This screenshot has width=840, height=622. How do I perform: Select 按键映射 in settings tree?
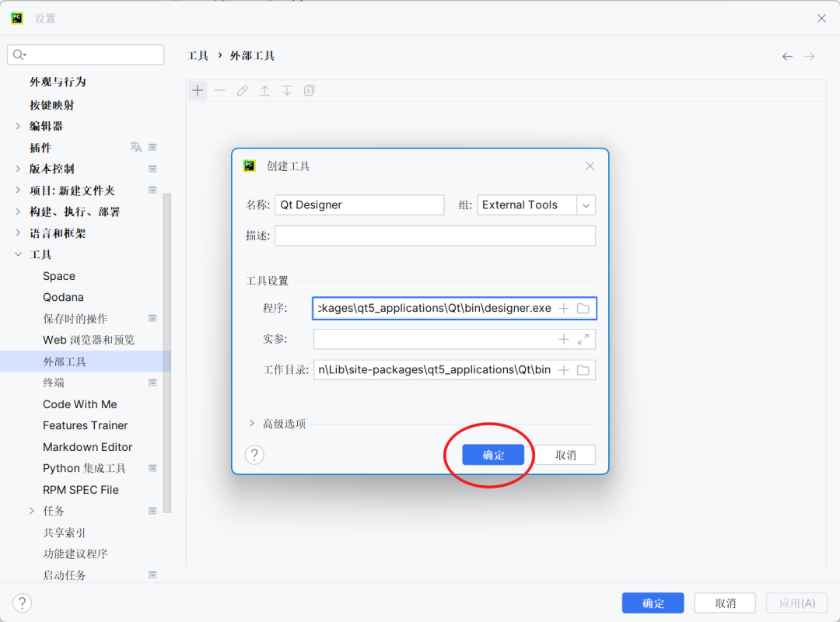[52, 105]
